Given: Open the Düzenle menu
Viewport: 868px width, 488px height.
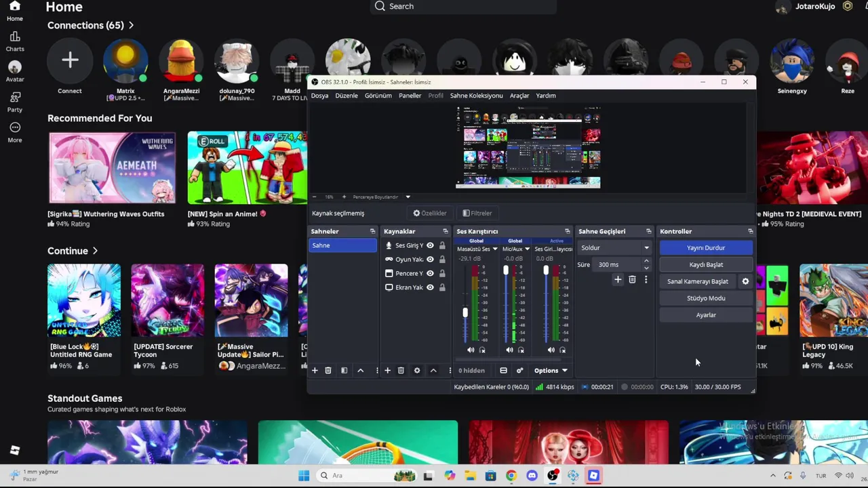Looking at the screenshot, I should (x=347, y=96).
